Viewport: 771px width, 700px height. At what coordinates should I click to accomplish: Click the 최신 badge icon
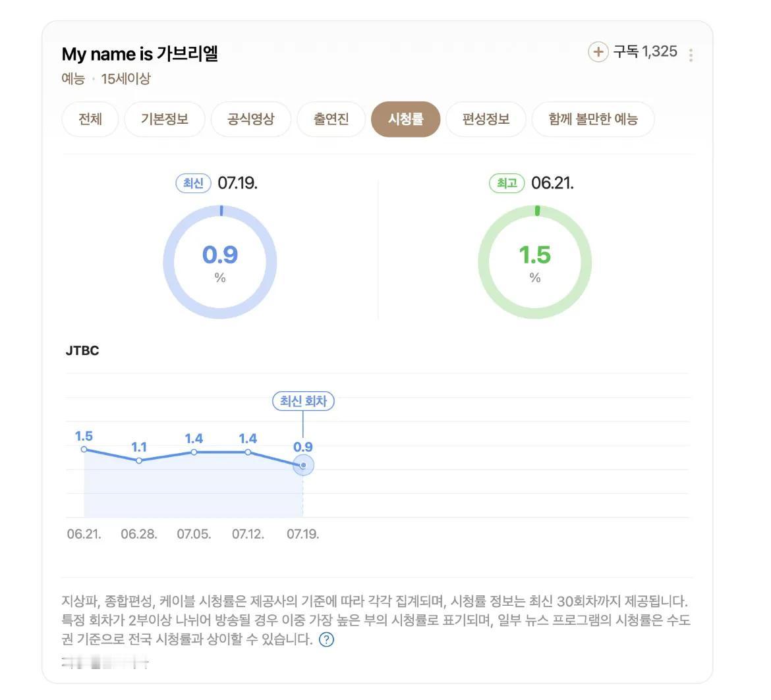click(193, 183)
